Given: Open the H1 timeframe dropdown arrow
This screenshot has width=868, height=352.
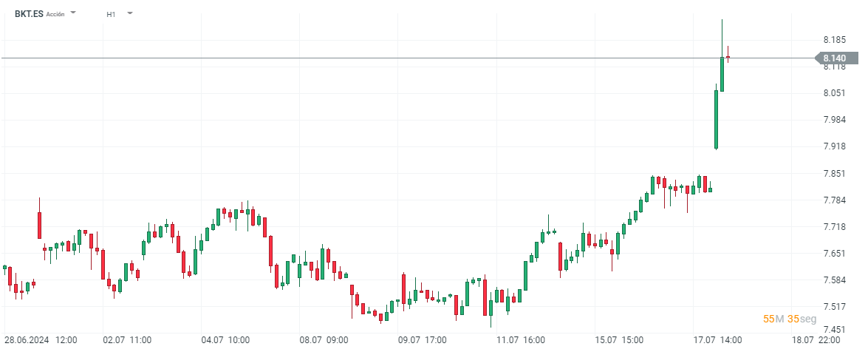Looking at the screenshot, I should pos(130,13).
